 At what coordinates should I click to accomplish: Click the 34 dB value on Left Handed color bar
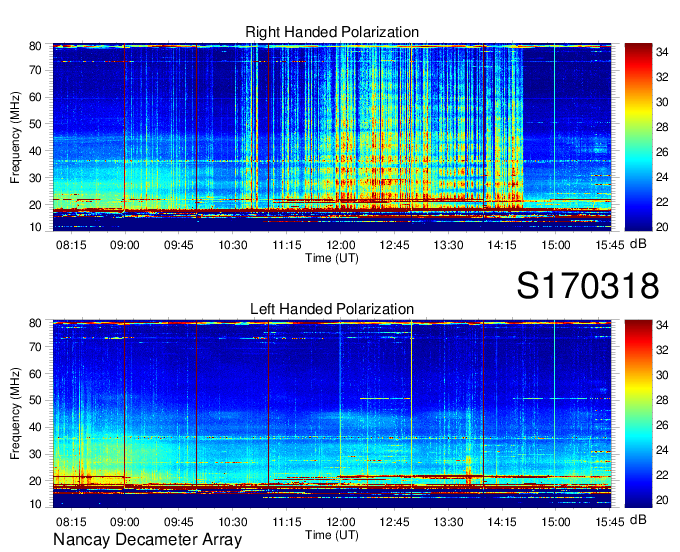[662, 324]
